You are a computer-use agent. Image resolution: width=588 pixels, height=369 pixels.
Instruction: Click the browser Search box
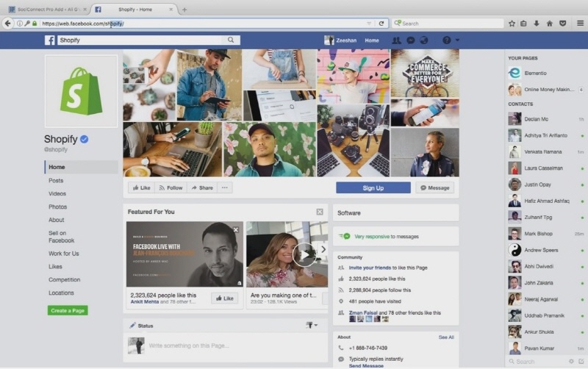448,24
